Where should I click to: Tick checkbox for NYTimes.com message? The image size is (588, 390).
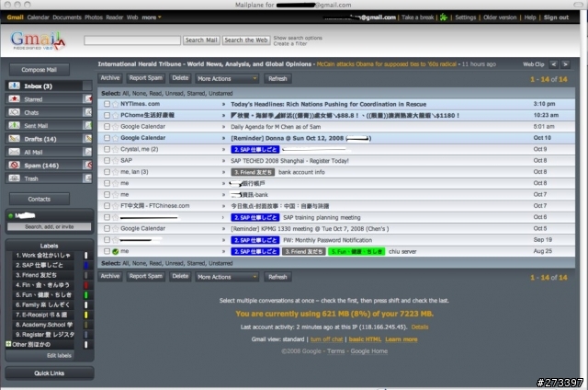(107, 104)
